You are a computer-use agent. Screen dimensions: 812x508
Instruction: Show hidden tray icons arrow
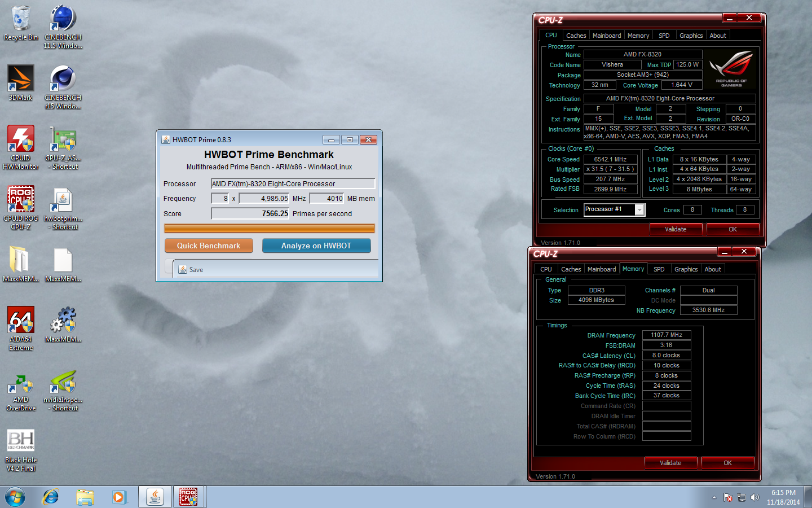714,497
